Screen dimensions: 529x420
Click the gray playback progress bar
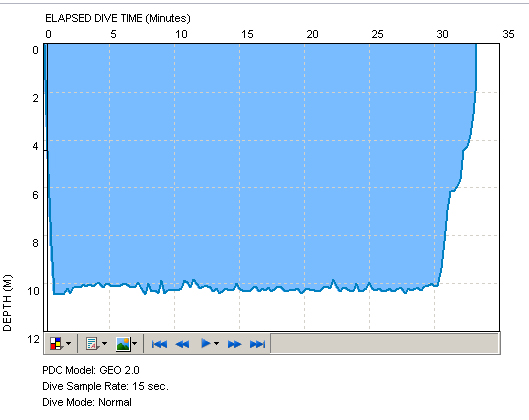385,343
